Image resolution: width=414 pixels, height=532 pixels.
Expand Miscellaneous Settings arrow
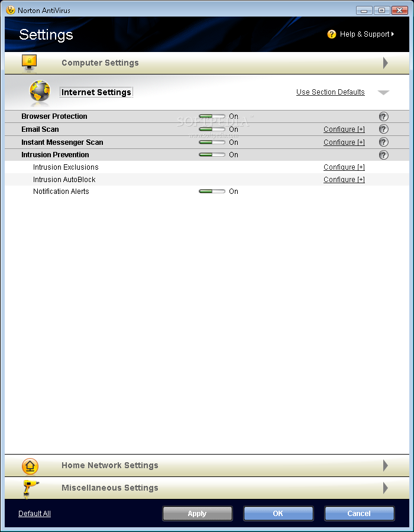[386, 488]
